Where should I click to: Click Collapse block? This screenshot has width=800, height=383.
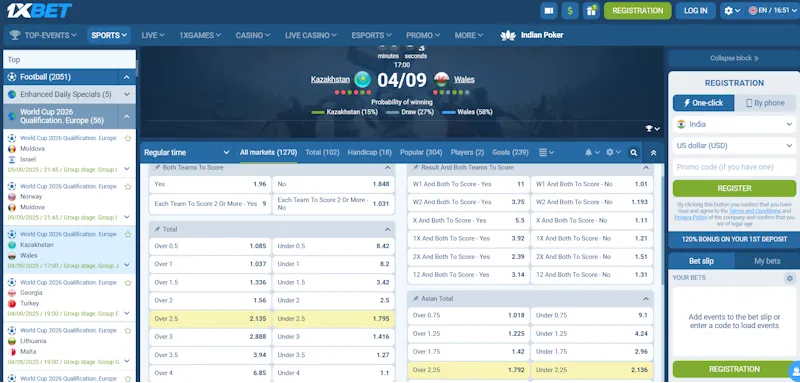pos(734,58)
